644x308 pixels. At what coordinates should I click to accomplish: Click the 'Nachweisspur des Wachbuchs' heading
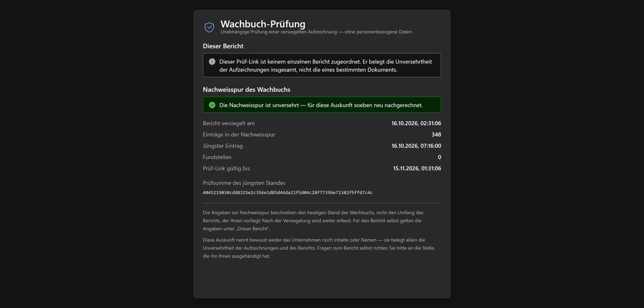247,90
